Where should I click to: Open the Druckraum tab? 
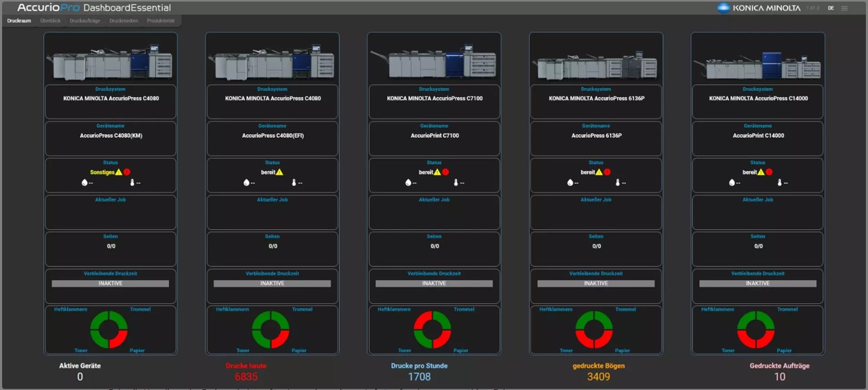coord(19,21)
